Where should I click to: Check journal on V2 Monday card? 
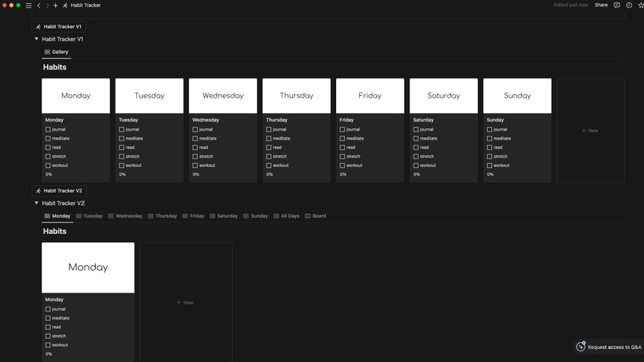[48, 309]
